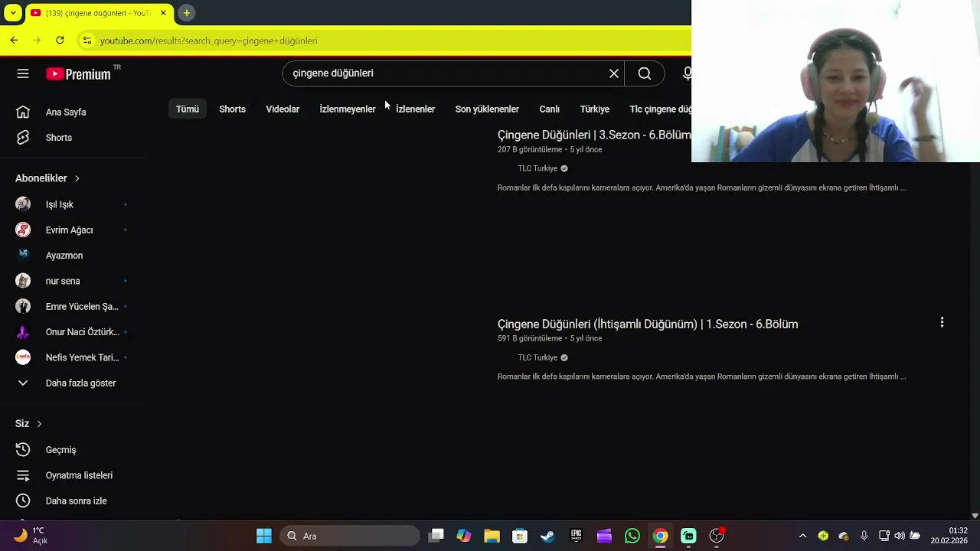Show hidden icons in the system tray
Viewport: 980px width, 551px height.
(802, 536)
